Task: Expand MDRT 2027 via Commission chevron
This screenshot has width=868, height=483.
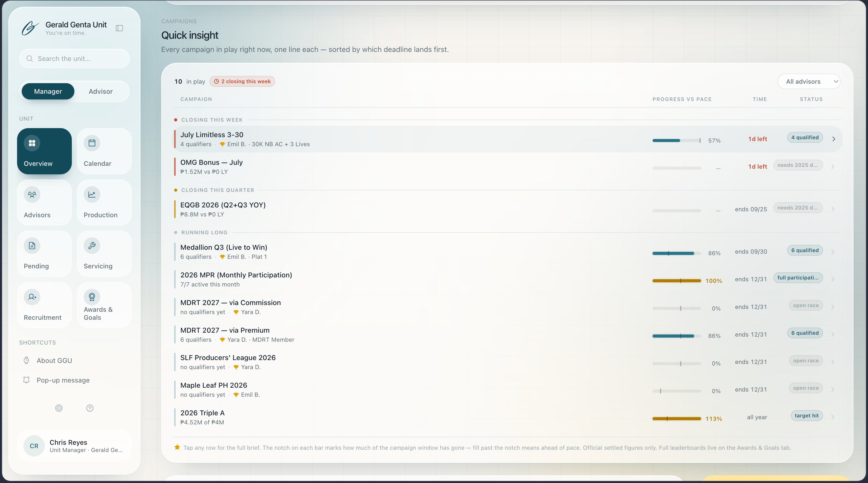Action: click(x=833, y=307)
